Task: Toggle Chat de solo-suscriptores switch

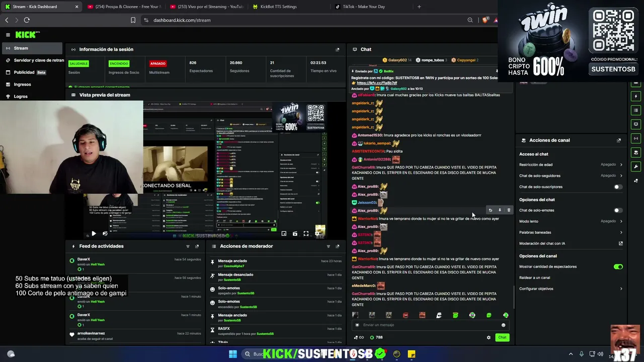Action: (618, 187)
